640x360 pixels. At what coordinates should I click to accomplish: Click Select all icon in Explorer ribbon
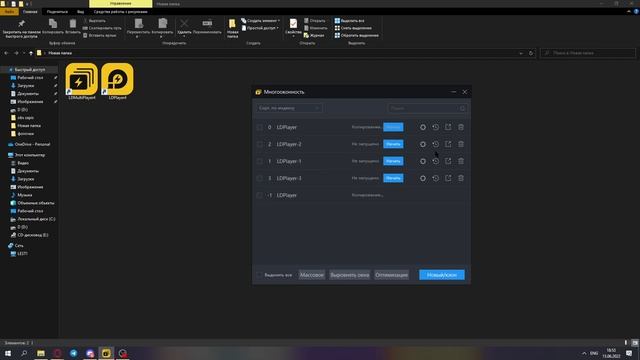(x=349, y=20)
